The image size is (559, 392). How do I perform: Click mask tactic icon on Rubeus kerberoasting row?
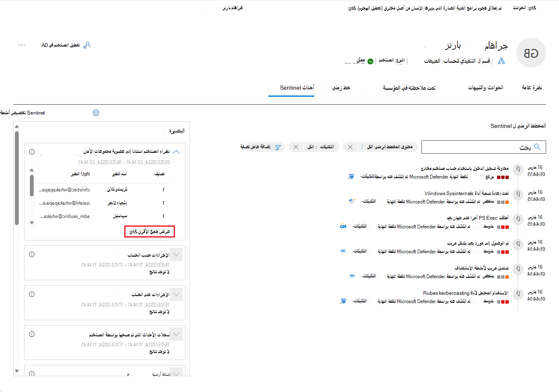point(343,301)
